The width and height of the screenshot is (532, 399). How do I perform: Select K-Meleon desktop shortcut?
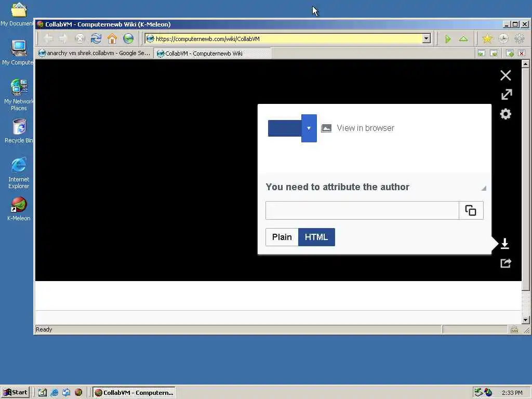[19, 209]
